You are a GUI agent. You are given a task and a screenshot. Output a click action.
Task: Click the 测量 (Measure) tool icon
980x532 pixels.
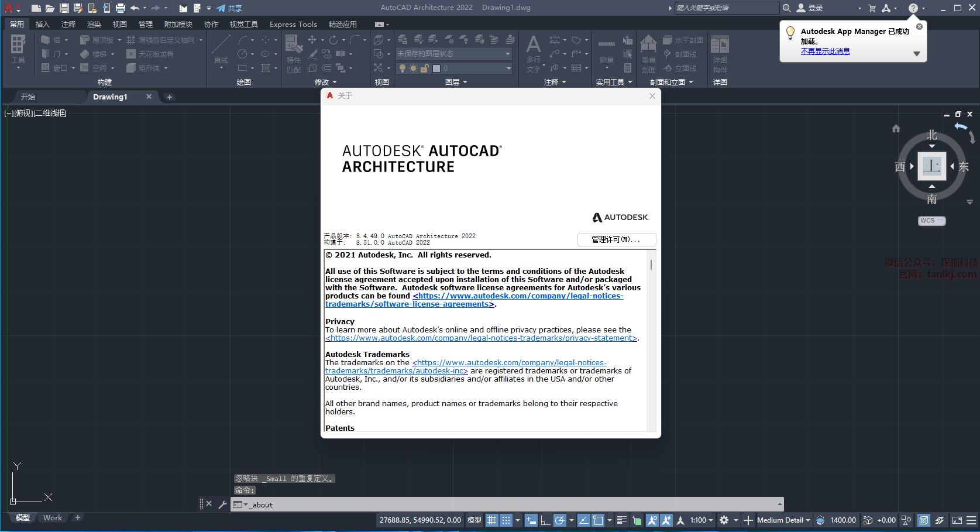pos(607,50)
